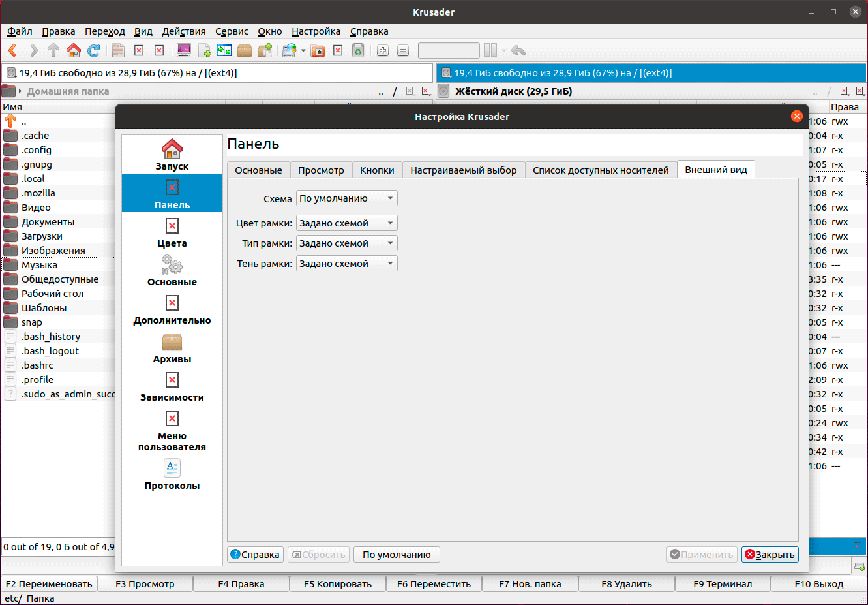
Task: Click the globe network connection icon
Action: click(289, 50)
